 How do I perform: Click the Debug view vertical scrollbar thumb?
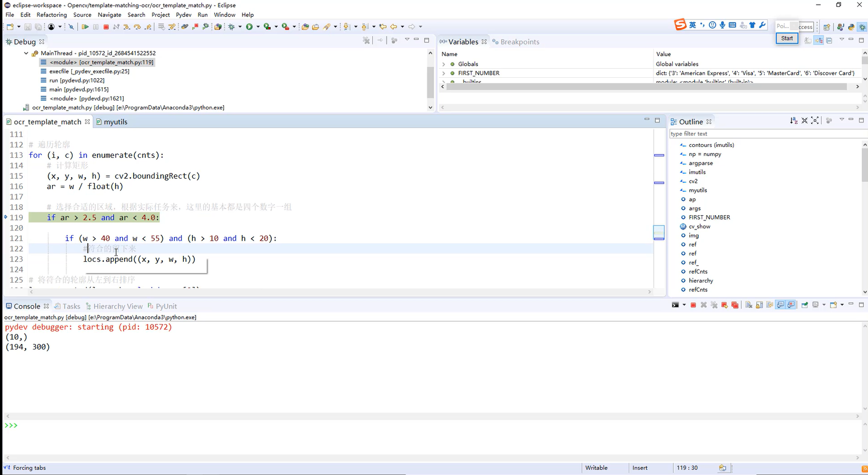(x=430, y=82)
